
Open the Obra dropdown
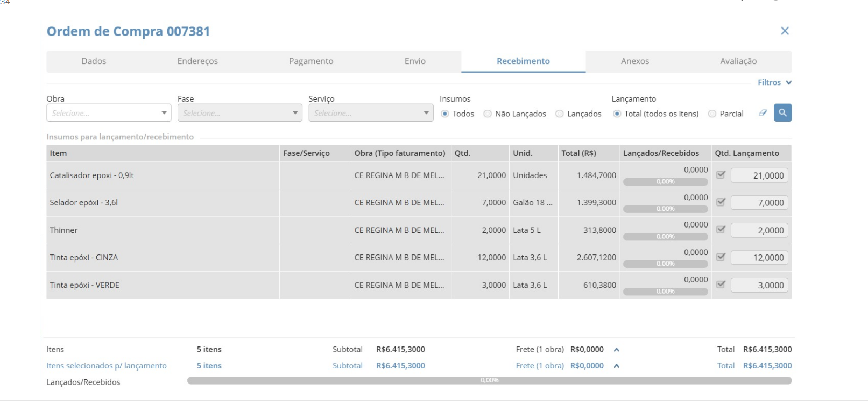point(109,113)
